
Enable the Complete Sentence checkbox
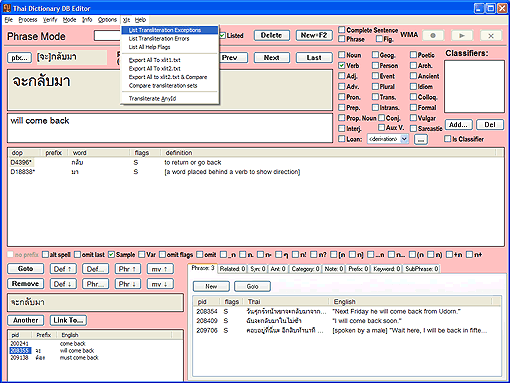[342, 30]
